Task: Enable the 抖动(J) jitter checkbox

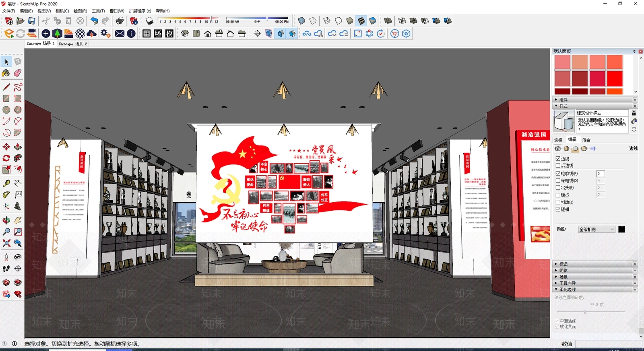Action: 558,202
